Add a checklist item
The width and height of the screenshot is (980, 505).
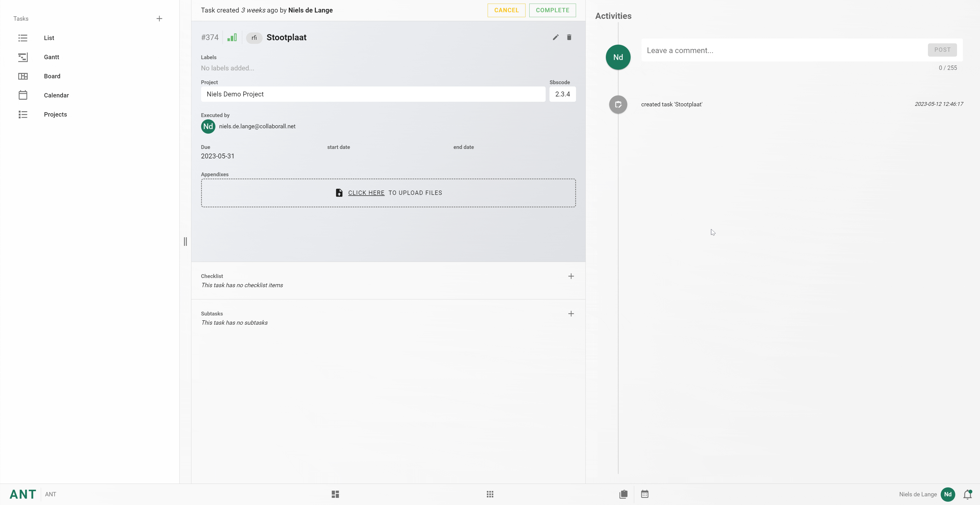571,276
